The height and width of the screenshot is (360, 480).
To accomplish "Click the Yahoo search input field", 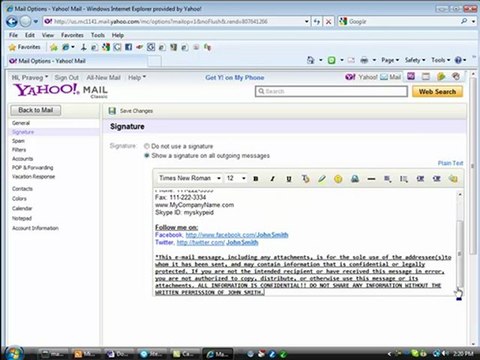I will pyautogui.click(x=331, y=91).
